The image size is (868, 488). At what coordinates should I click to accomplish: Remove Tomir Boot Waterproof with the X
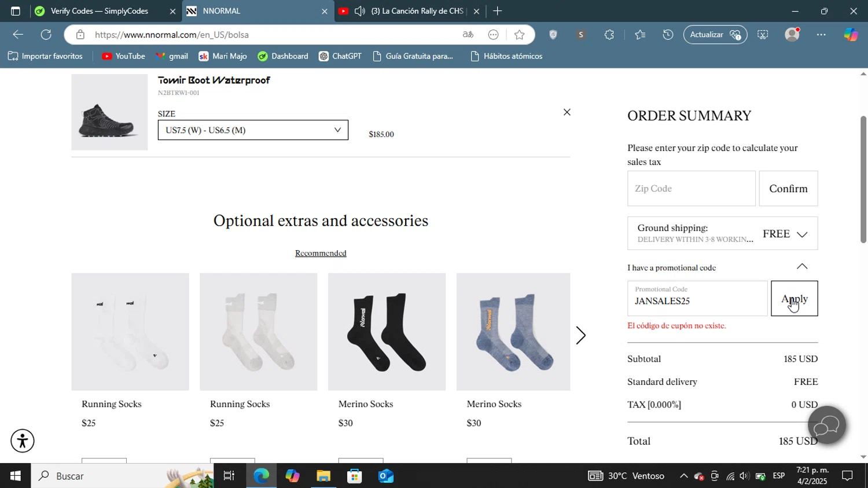[567, 112]
